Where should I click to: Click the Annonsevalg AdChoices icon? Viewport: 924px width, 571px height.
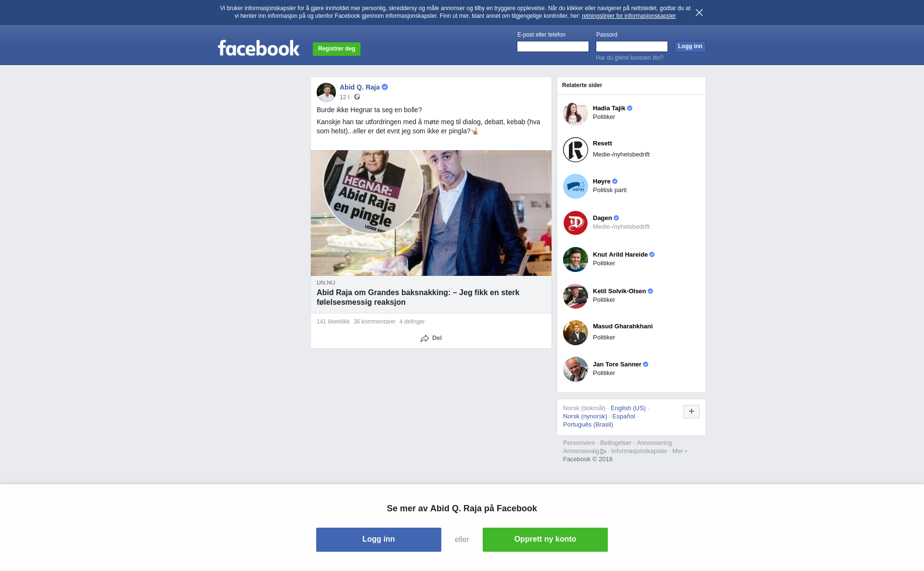point(603,452)
